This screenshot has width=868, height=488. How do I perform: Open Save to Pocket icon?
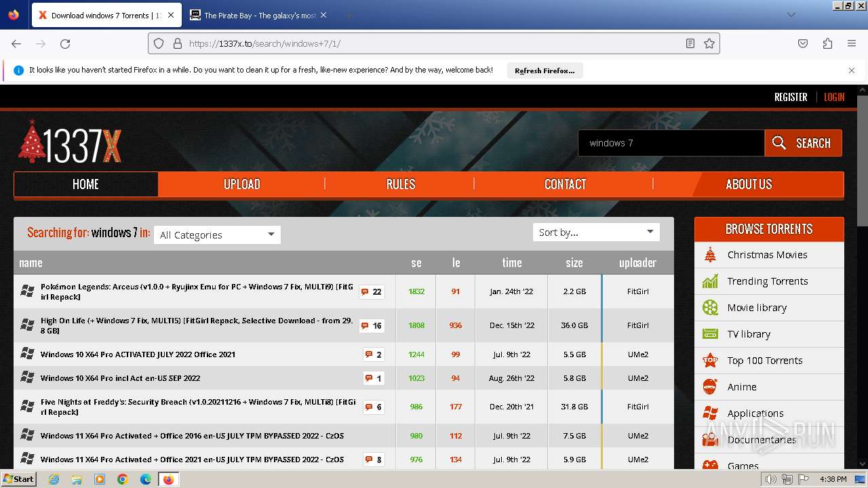pyautogui.click(x=803, y=43)
